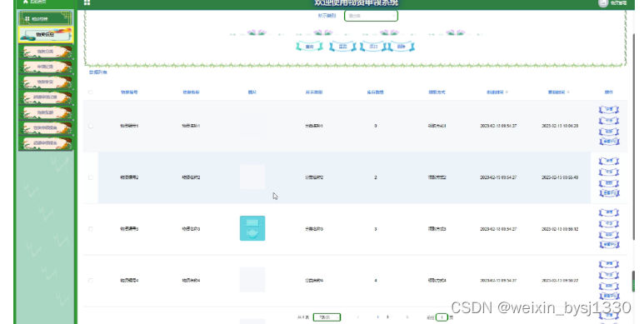Image resolution: width=644 pixels, height=324 pixels.
Task: Open the blank image placeholder in row 4
Action: pyautogui.click(x=252, y=280)
